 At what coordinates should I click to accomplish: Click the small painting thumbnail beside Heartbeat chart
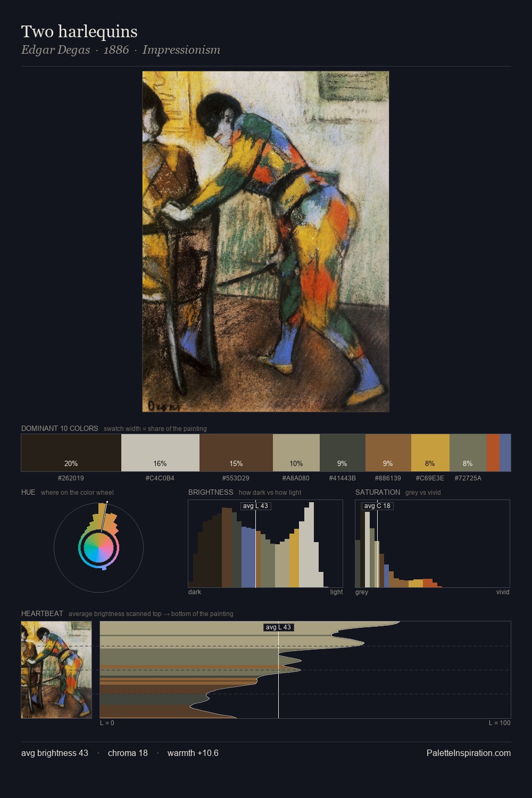click(56, 670)
